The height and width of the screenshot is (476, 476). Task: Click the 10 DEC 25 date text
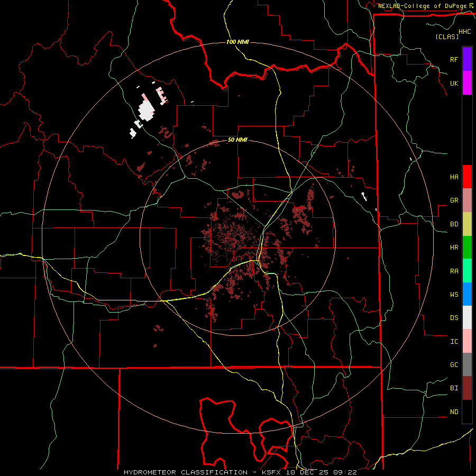(309, 472)
